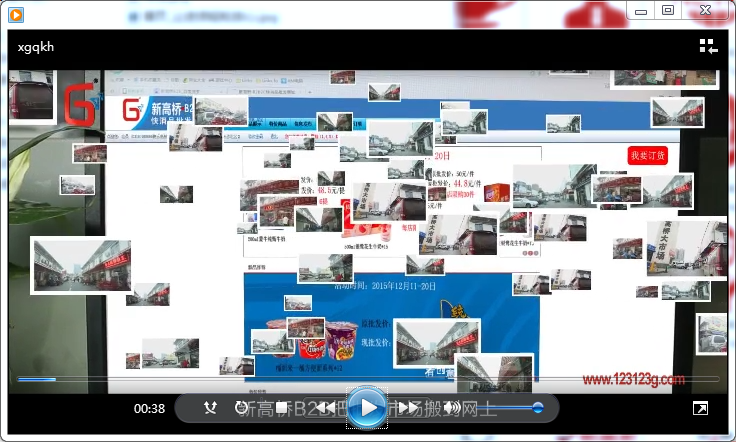
Task: Close the Media Player window
Action: (705, 10)
